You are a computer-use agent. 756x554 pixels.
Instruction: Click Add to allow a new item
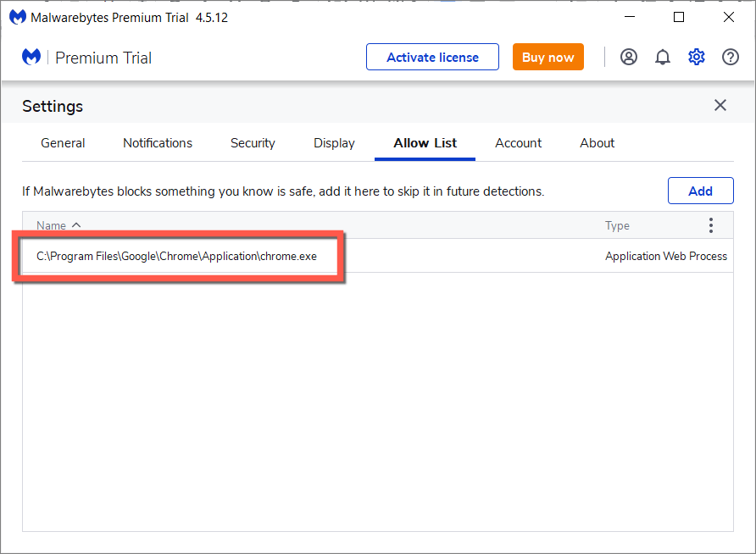tap(700, 191)
